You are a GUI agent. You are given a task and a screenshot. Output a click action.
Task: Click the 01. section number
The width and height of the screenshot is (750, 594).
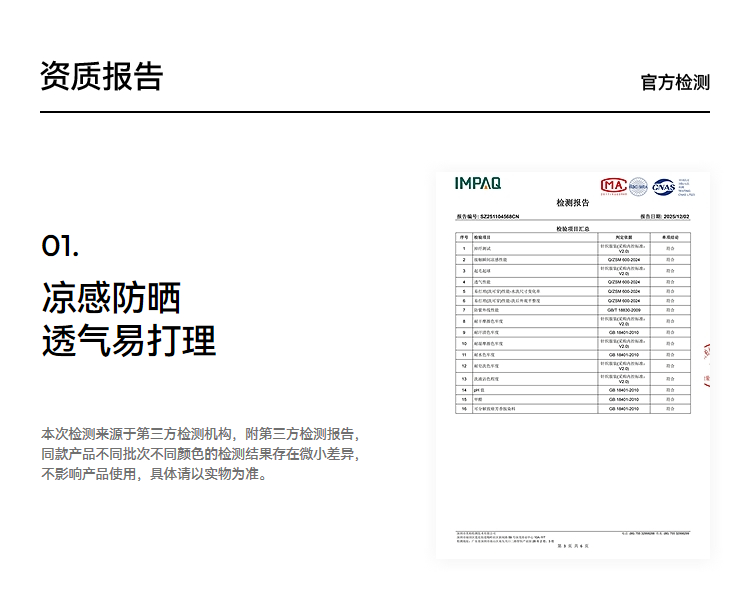(x=60, y=246)
